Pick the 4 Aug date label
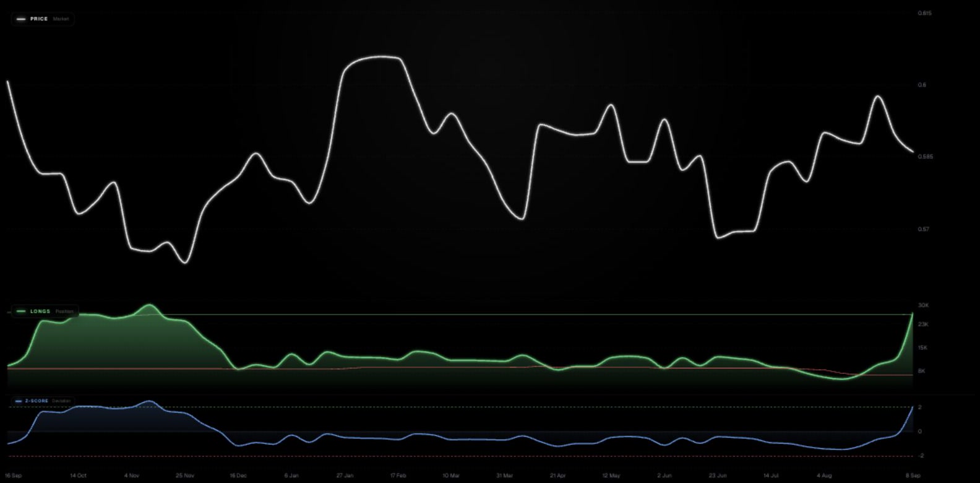The width and height of the screenshot is (980, 483). point(823,476)
